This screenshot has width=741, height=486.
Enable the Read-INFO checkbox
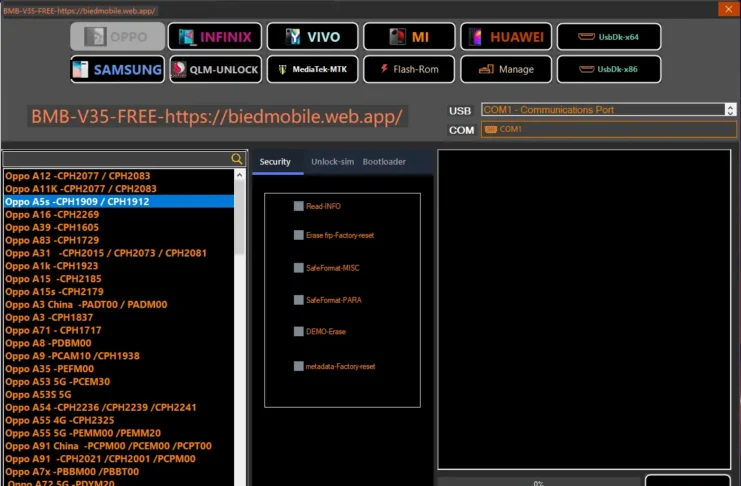point(299,206)
